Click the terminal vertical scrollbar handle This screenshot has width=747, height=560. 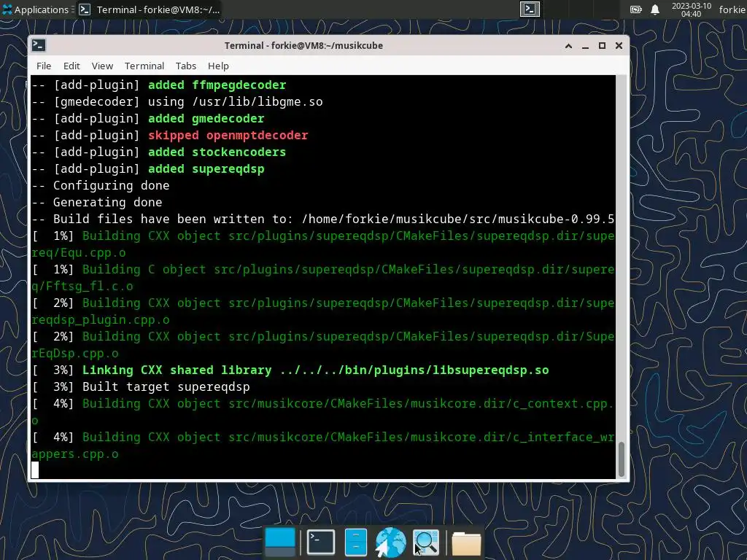[x=622, y=459]
